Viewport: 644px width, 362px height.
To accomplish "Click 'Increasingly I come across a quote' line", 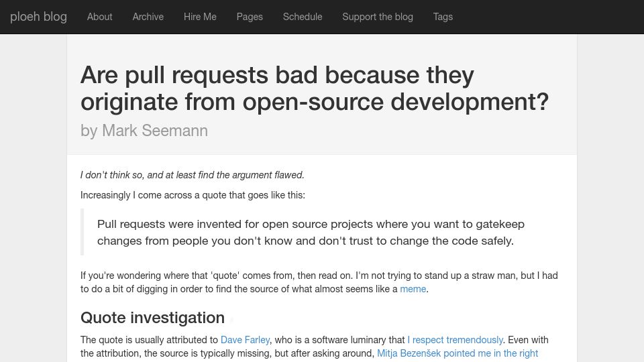I will click(x=193, y=195).
